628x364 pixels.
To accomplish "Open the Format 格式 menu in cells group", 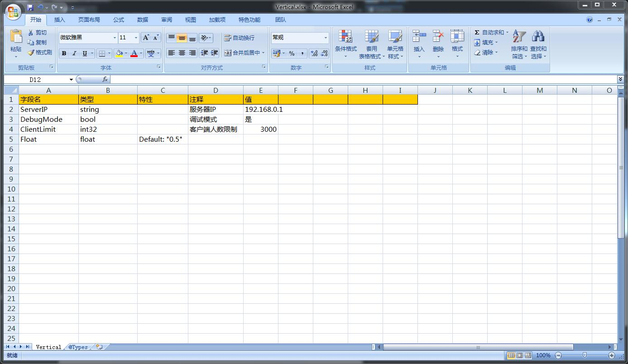I will [457, 44].
